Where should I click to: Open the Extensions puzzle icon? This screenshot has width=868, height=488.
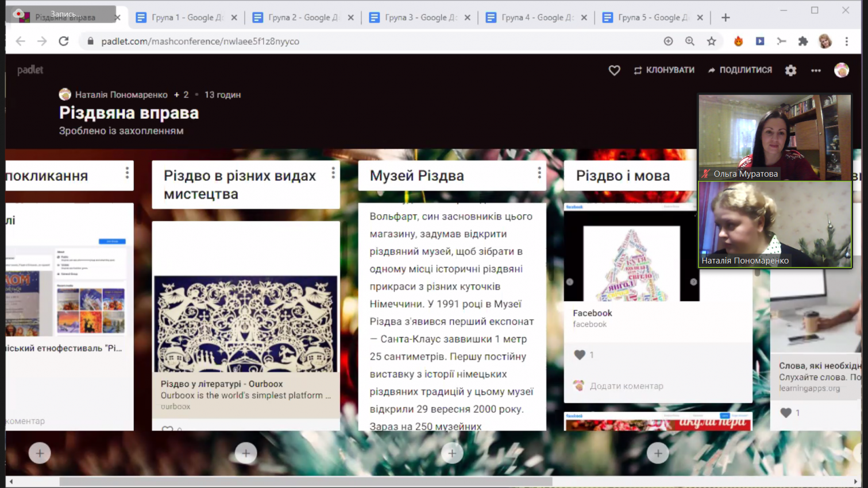(x=803, y=41)
